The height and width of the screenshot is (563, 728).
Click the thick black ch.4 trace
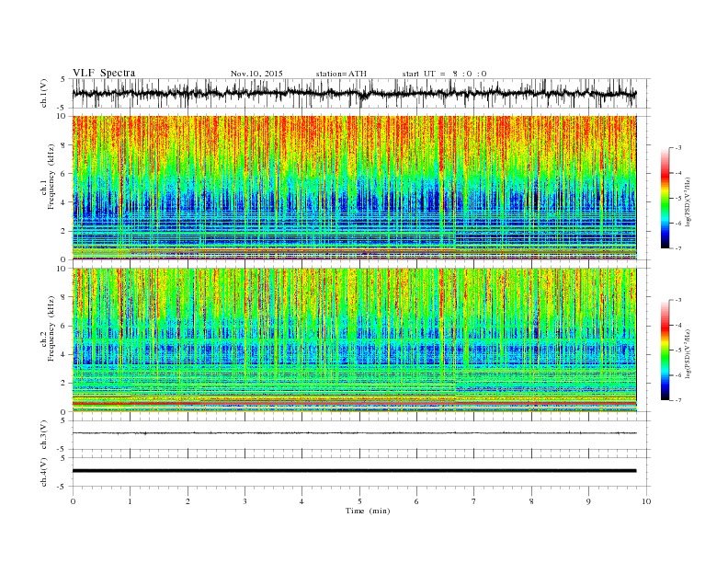click(x=354, y=471)
